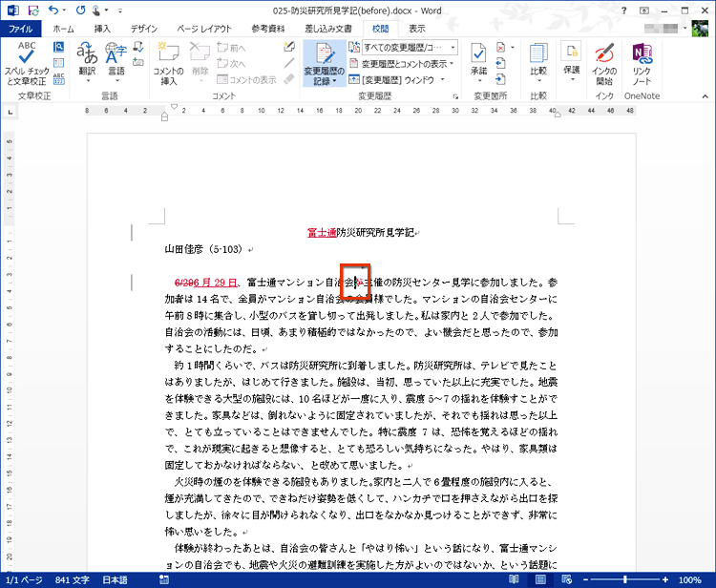Open the ファイル tab
The image size is (716, 588).
(x=21, y=29)
